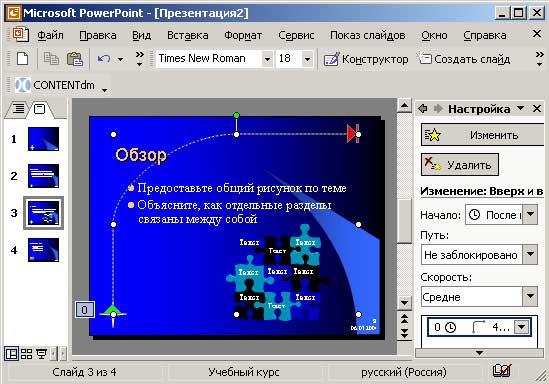Open the Показ слайдов menu
Screen dimensions: 549x384
pyautogui.click(x=368, y=35)
